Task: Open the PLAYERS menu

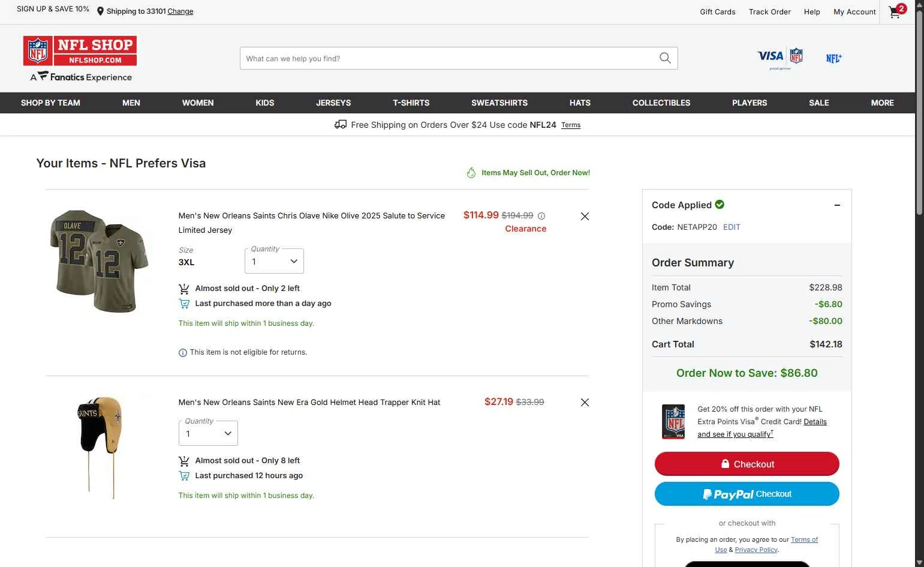Action: [750, 103]
